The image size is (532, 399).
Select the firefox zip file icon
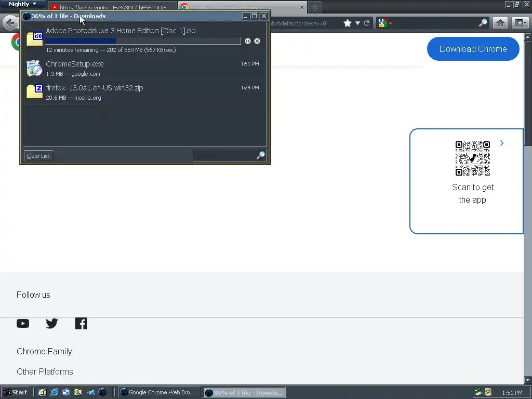[35, 91]
